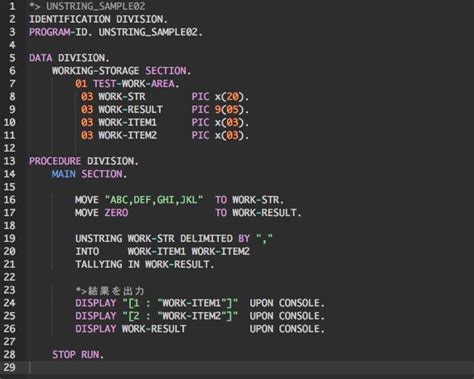Click the comment "*> UNSTRING_SAMPLE02"

coord(87,6)
